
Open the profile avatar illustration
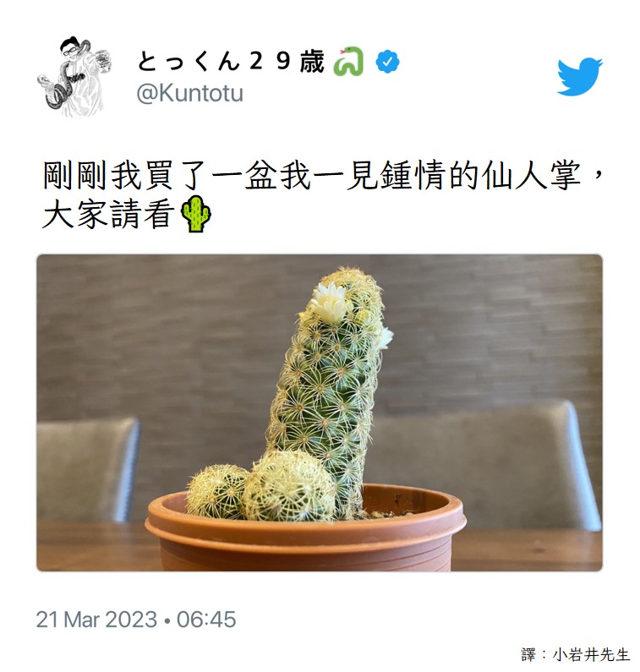click(x=74, y=77)
